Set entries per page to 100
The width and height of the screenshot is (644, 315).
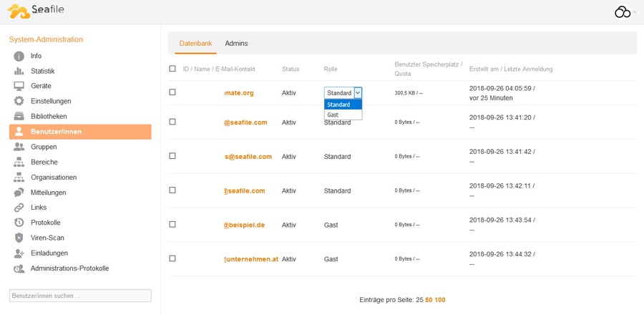point(440,300)
